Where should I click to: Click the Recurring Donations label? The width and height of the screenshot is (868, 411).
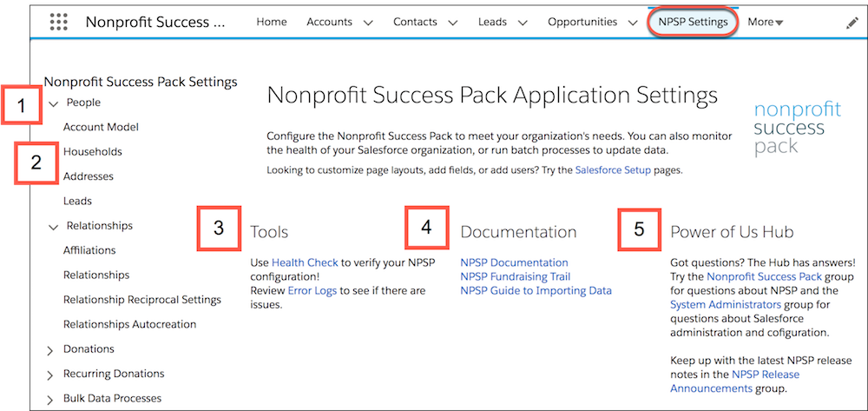pyautogui.click(x=114, y=374)
